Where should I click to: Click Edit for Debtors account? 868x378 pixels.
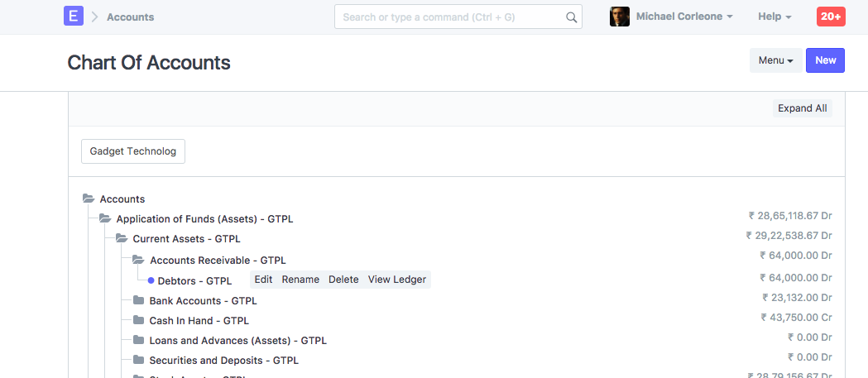(x=263, y=280)
